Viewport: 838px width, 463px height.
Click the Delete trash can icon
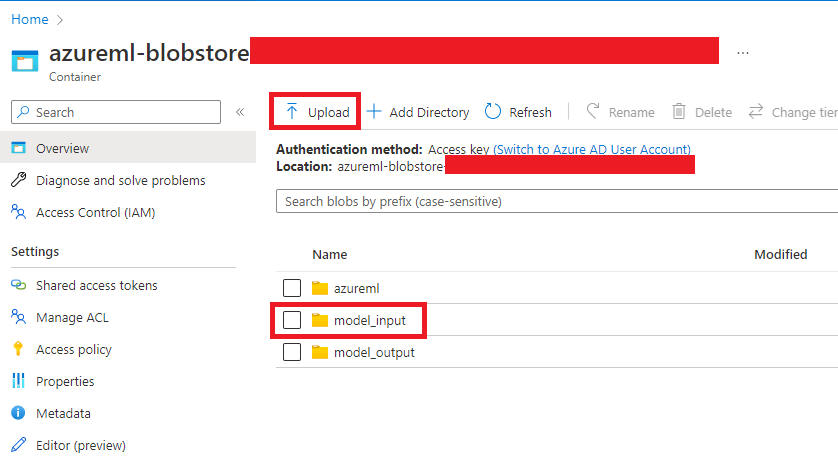point(679,111)
